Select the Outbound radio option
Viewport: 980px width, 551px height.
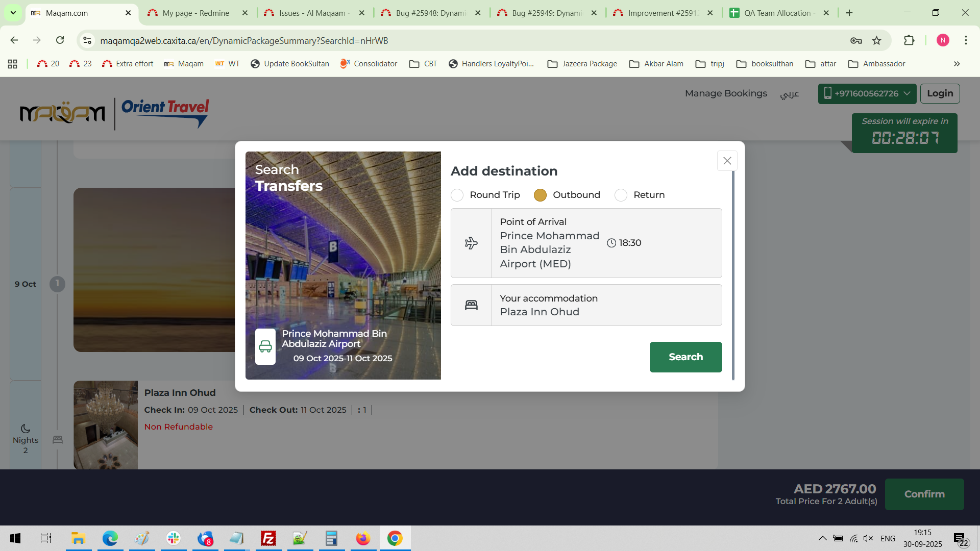click(x=540, y=195)
